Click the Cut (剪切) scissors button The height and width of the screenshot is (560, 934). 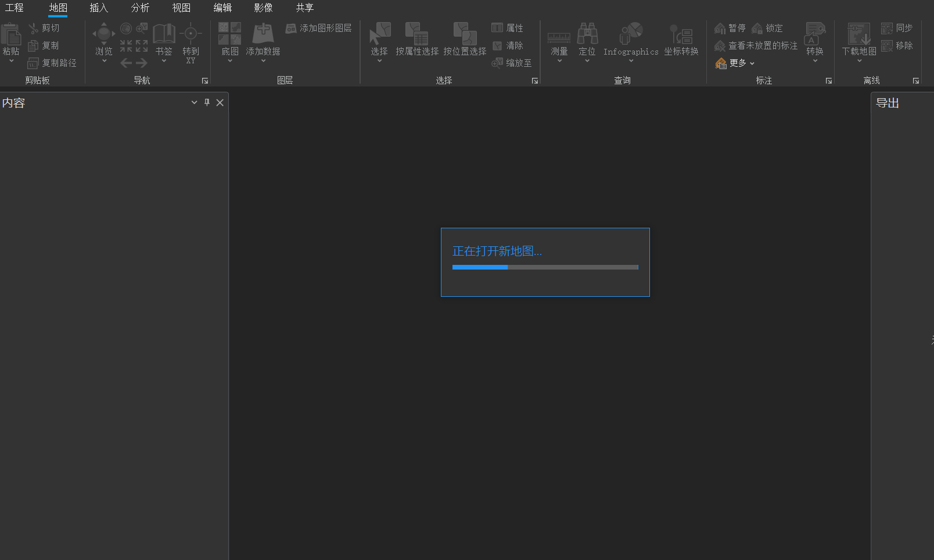pos(44,28)
